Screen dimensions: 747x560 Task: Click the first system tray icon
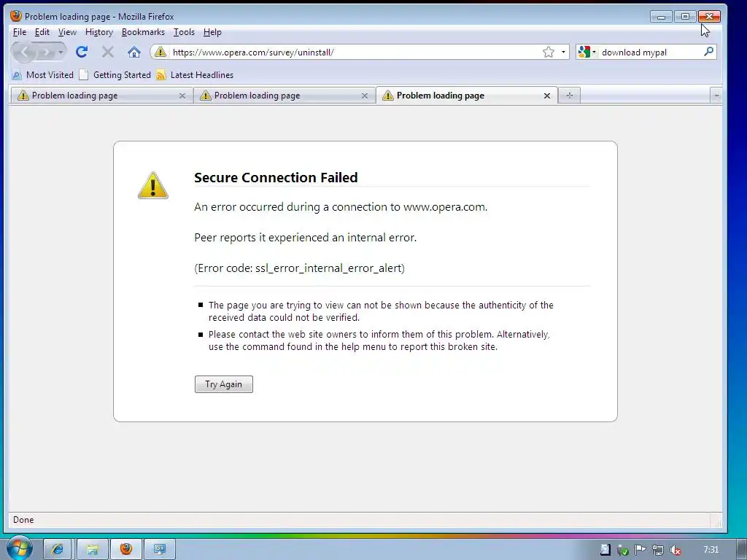click(x=605, y=550)
